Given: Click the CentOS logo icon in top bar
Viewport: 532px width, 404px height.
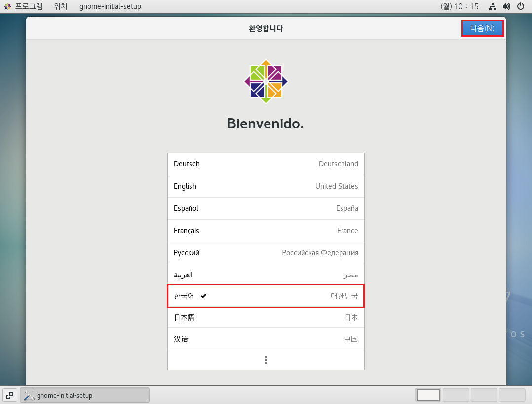Looking at the screenshot, I should pos(7,6).
